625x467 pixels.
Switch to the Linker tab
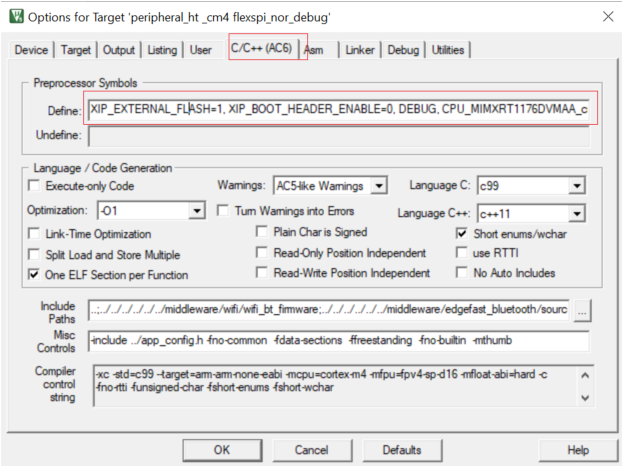tap(360, 50)
